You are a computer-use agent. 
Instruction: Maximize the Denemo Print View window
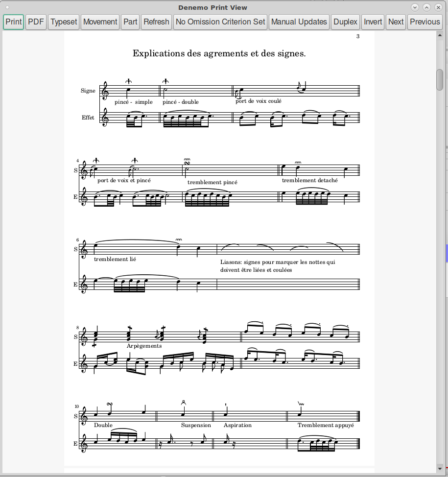pyautogui.click(x=426, y=7)
